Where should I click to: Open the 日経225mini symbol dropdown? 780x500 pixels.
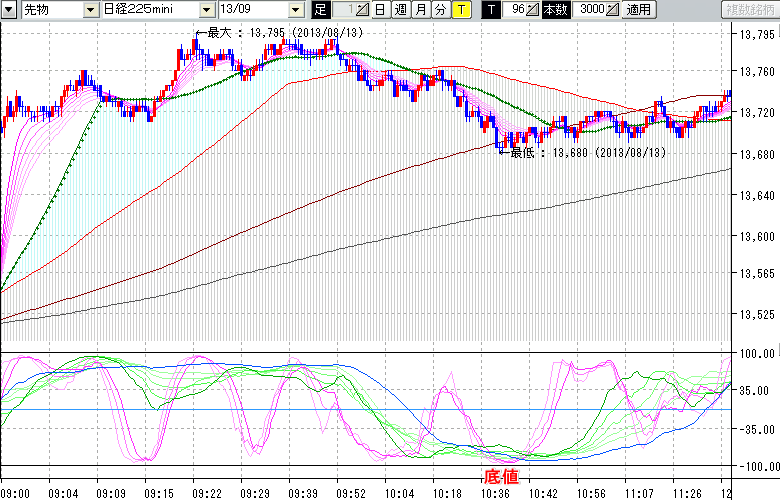click(x=206, y=9)
